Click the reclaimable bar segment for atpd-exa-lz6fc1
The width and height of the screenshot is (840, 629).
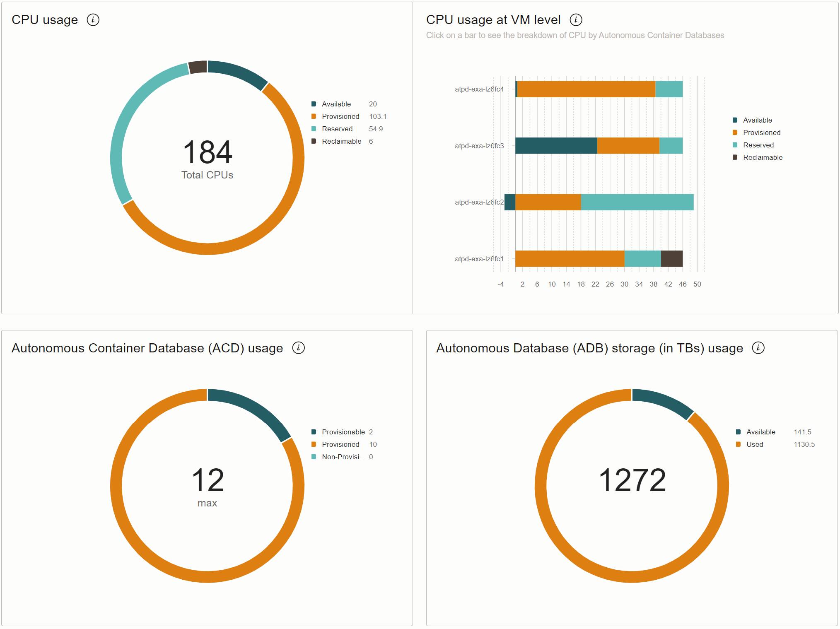point(672,259)
